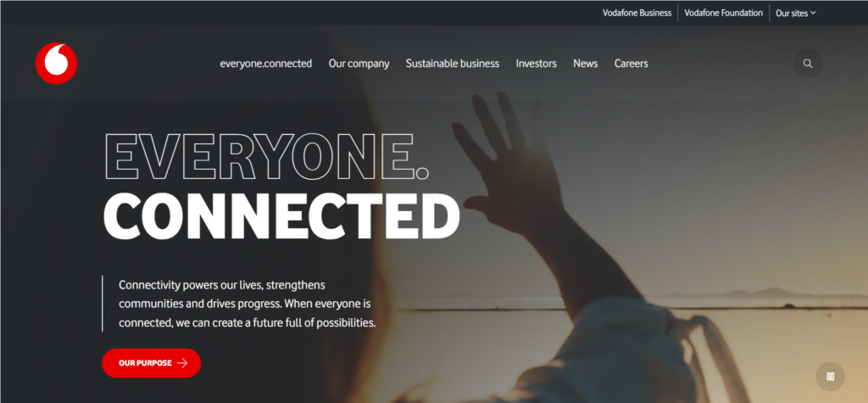This screenshot has width=868, height=403.
Task: Click the arrow on Our Purpose button
Action: pyautogui.click(x=182, y=363)
